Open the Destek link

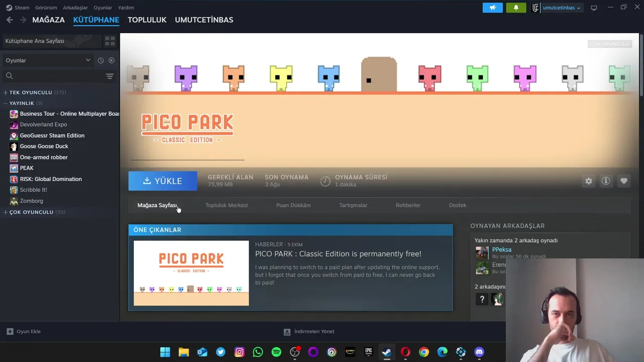(x=458, y=205)
